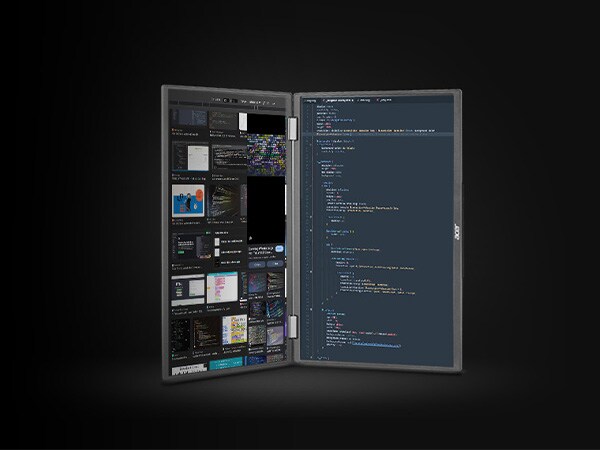Open the pink block-coding thumbnail with teal header
Viewport: 600px width, 450px height.
point(222,287)
